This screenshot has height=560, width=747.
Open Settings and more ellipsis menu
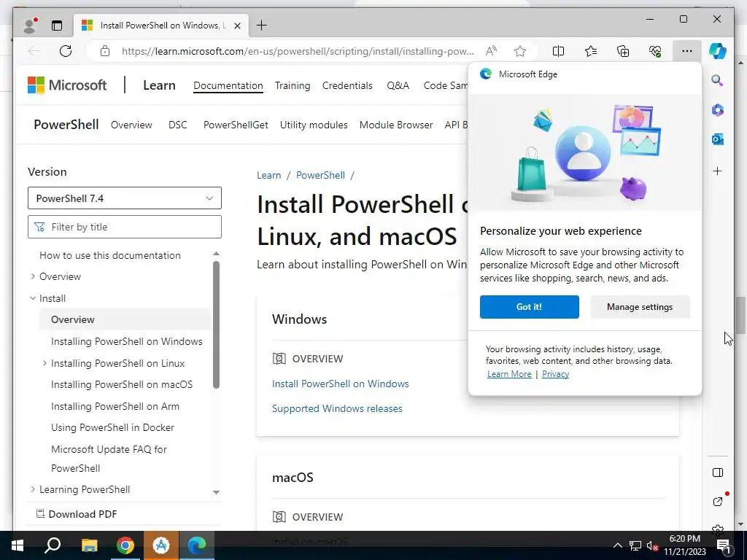tap(687, 51)
